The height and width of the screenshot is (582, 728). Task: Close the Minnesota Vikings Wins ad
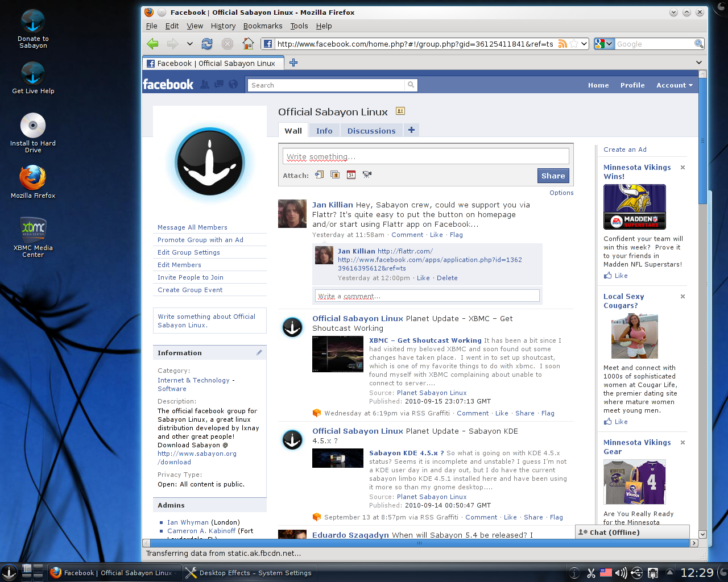pos(682,168)
